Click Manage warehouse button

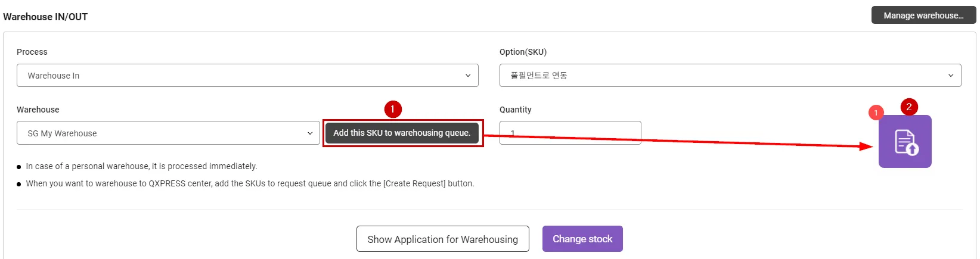coord(923,15)
